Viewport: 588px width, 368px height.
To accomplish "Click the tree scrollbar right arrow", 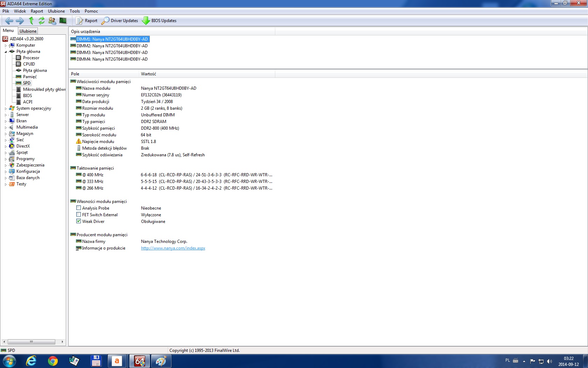I will pyautogui.click(x=62, y=342).
